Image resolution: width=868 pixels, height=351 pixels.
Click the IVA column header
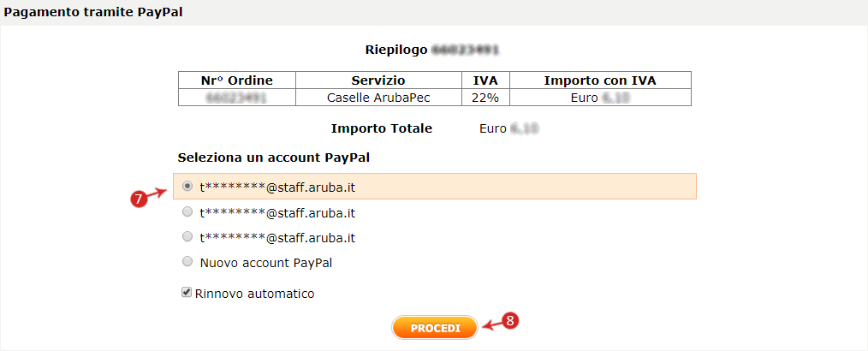[x=485, y=80]
